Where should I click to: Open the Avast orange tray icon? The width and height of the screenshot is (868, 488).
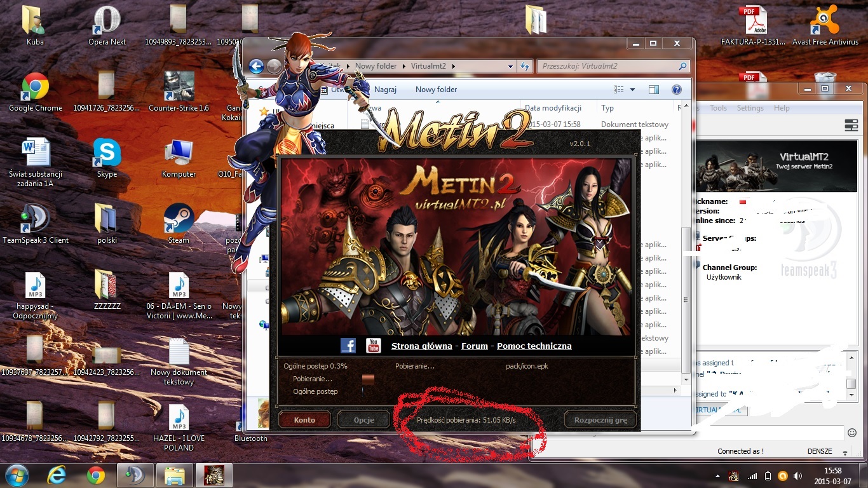coord(783,476)
